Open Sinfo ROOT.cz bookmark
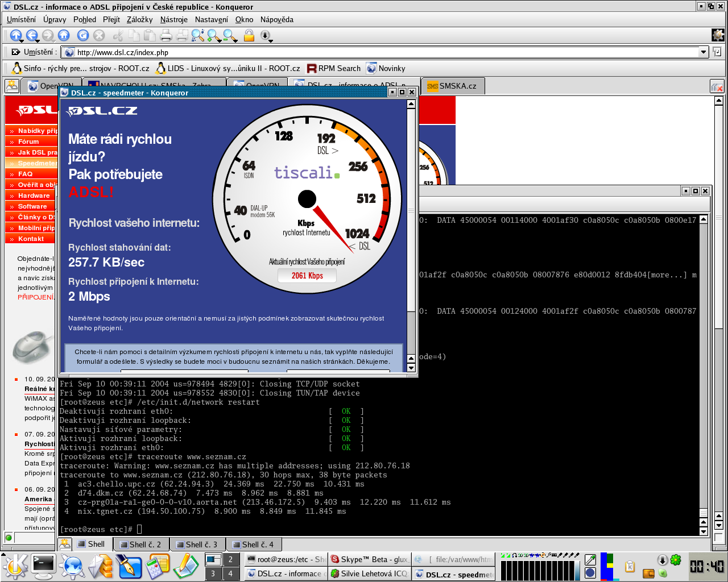This screenshot has height=582, width=728. (x=81, y=68)
